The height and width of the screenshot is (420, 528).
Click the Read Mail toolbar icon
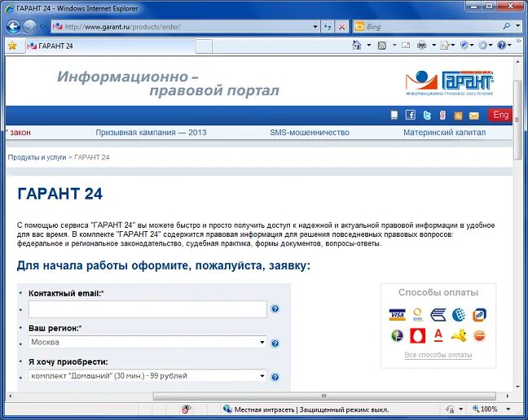coord(406,45)
